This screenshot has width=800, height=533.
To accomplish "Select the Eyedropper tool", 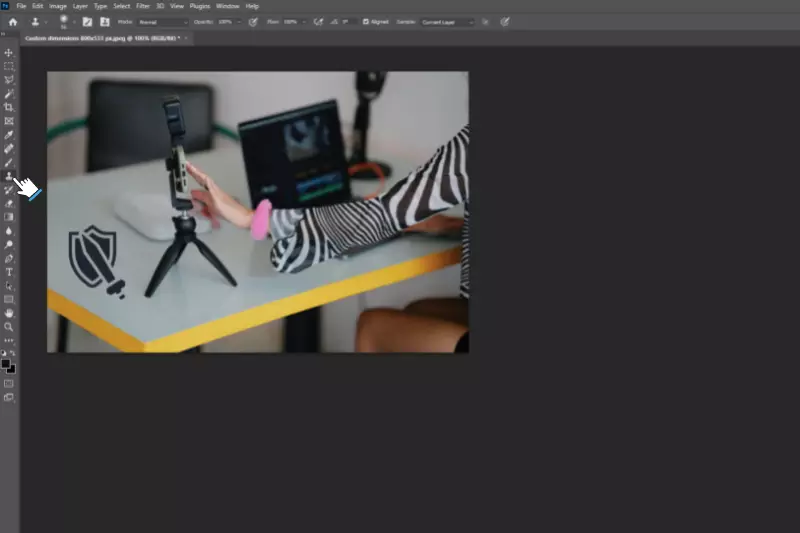I will [x=9, y=135].
